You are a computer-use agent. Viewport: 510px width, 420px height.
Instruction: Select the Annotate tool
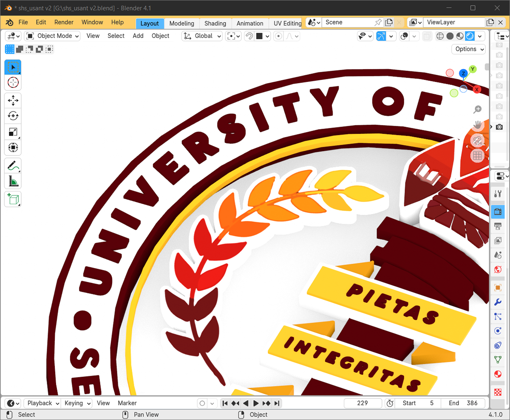pos(13,166)
